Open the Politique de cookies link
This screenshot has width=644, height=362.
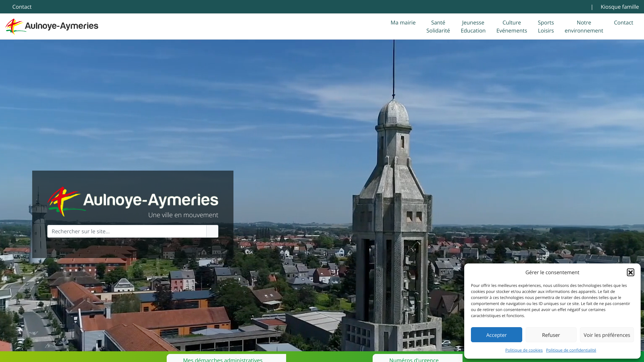[x=524, y=350]
